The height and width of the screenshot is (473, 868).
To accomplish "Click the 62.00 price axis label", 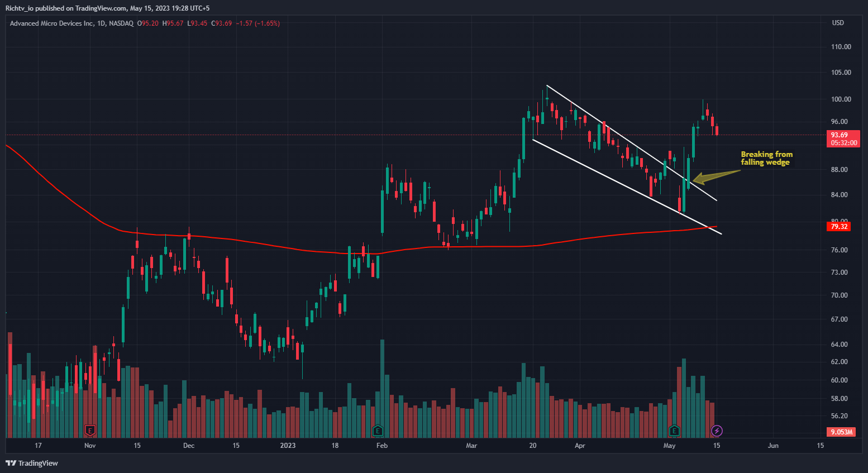I will 840,362.
